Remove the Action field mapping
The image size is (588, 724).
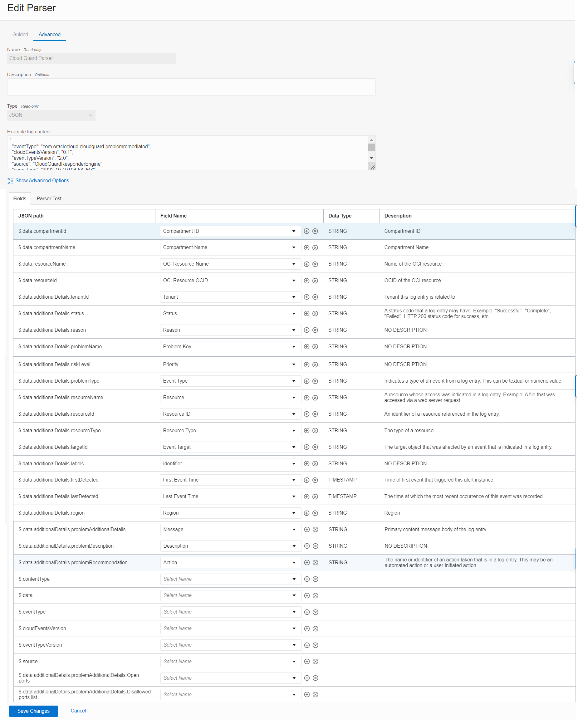315,562
